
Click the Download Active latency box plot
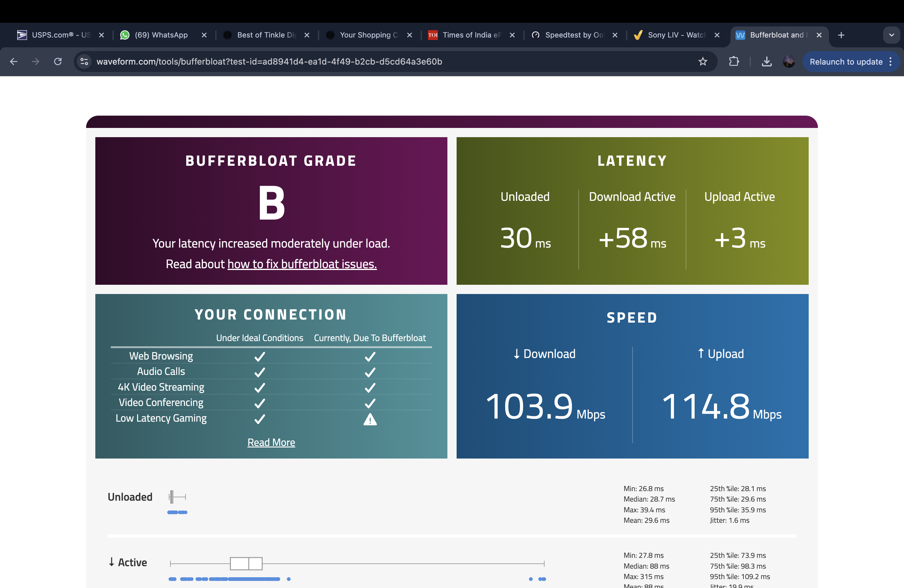[x=246, y=563]
